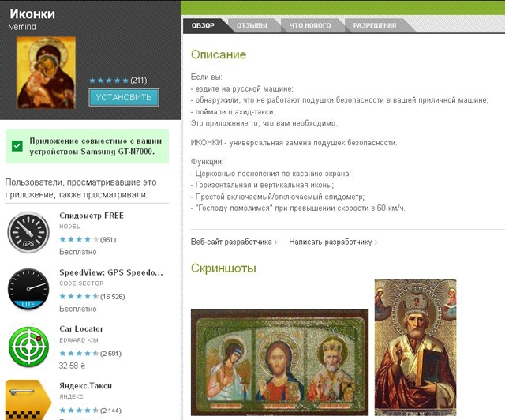Viewport: 505px width, 420px height.
Task: Click the star rating with (2 144)
Action: (x=90, y=411)
